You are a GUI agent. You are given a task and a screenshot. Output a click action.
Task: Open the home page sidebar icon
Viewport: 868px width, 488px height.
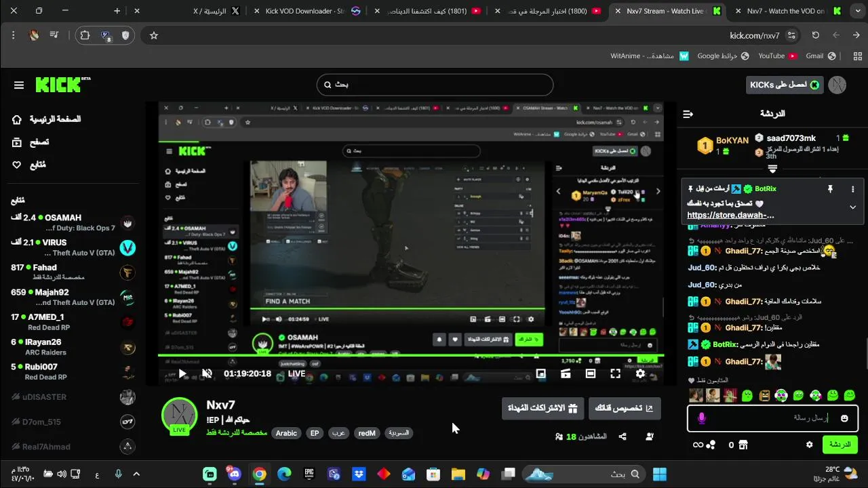[17, 119]
